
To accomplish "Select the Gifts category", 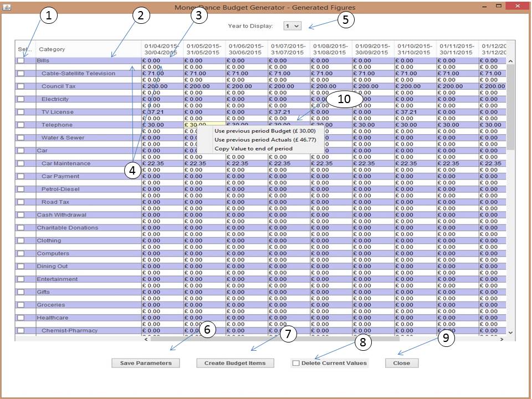I will [43, 292].
